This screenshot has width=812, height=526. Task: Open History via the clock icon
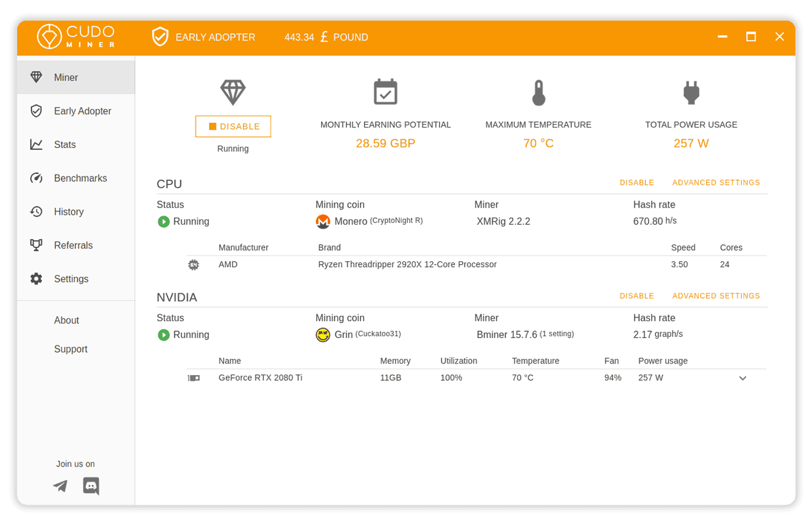point(35,211)
